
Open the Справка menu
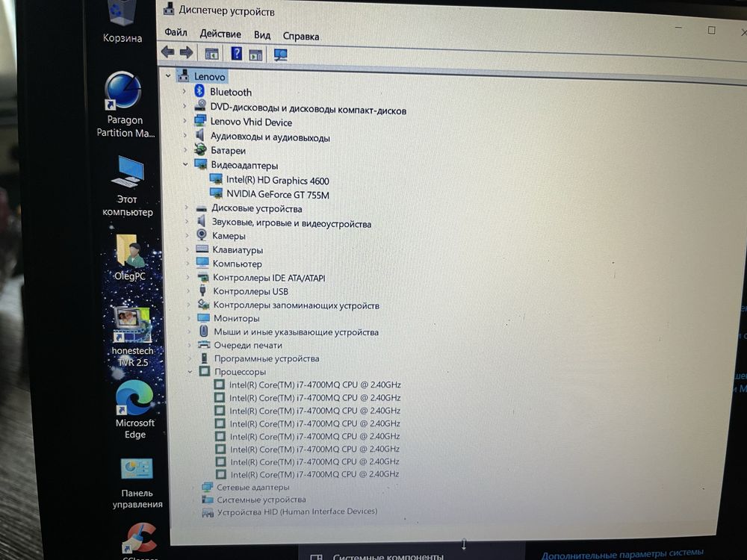(300, 36)
